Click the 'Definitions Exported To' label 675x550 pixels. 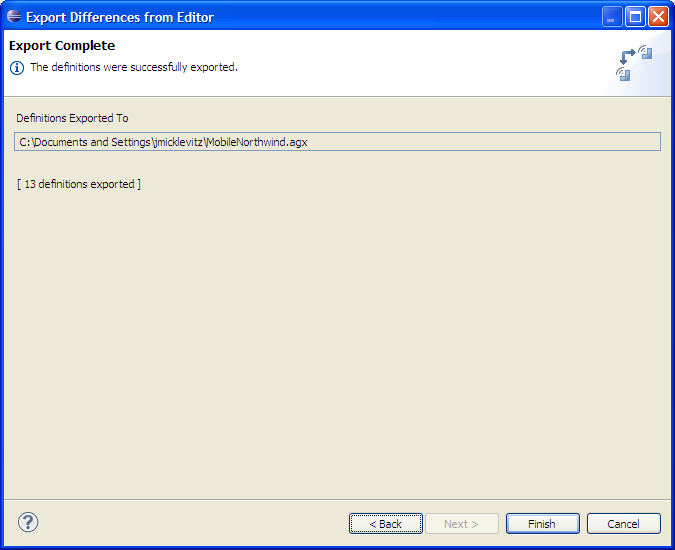point(72,118)
